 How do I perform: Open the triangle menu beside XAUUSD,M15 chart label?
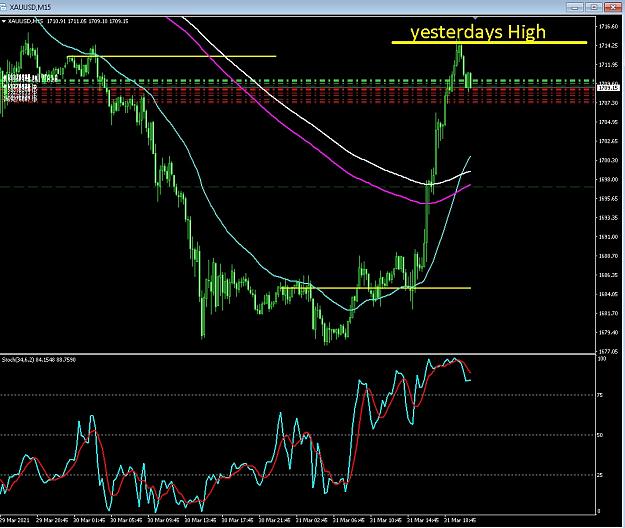pos(4,21)
